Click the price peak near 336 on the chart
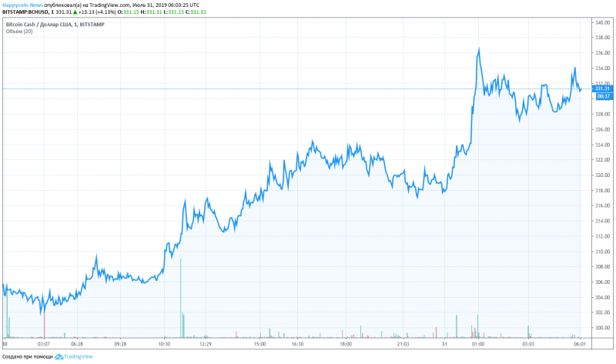 [479, 49]
